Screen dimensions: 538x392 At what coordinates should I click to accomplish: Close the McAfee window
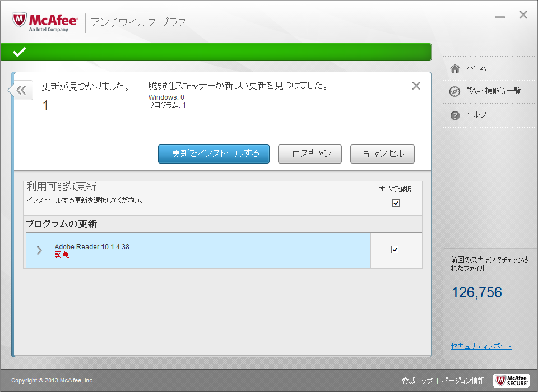click(x=523, y=15)
